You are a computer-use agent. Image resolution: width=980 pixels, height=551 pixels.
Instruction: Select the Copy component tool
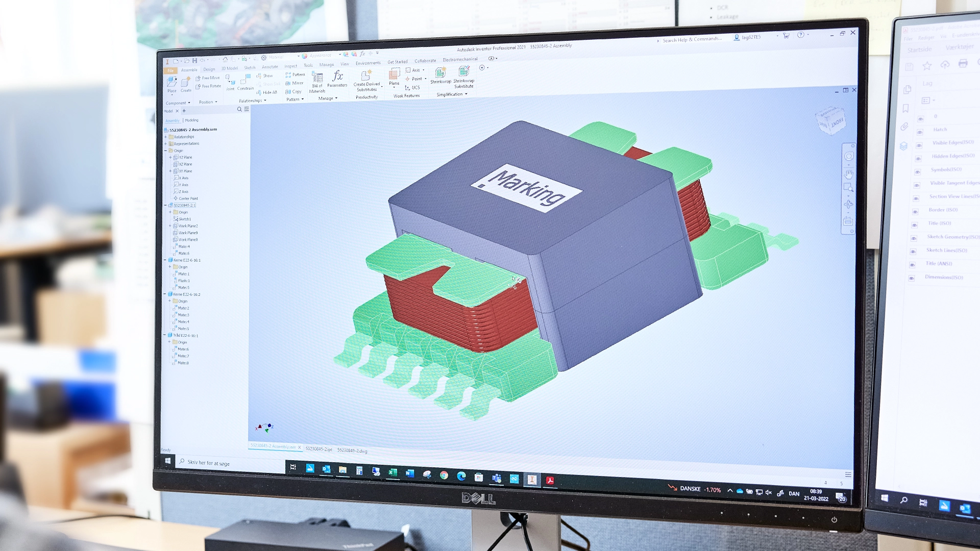coord(293,92)
